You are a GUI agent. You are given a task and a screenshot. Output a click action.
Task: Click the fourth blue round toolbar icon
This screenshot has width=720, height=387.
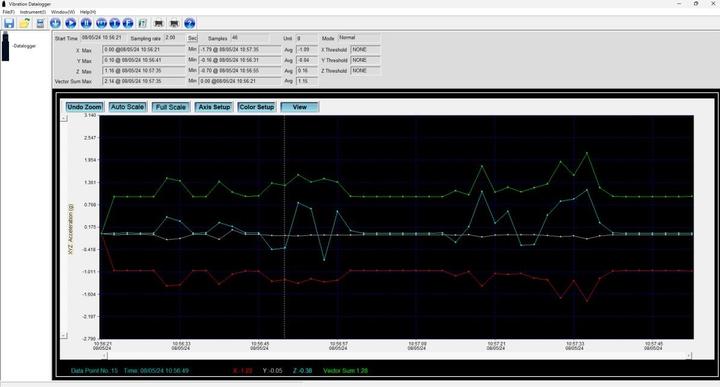pos(101,23)
